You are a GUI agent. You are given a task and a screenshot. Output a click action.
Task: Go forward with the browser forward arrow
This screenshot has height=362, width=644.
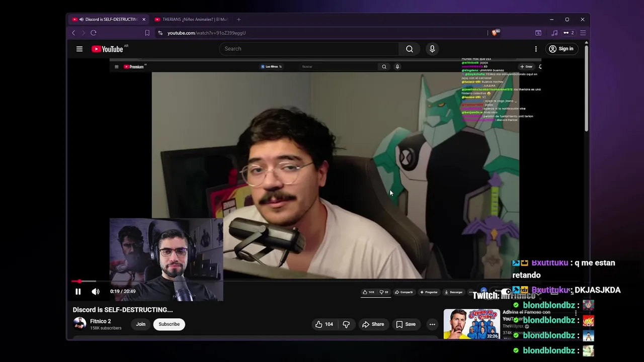click(84, 33)
